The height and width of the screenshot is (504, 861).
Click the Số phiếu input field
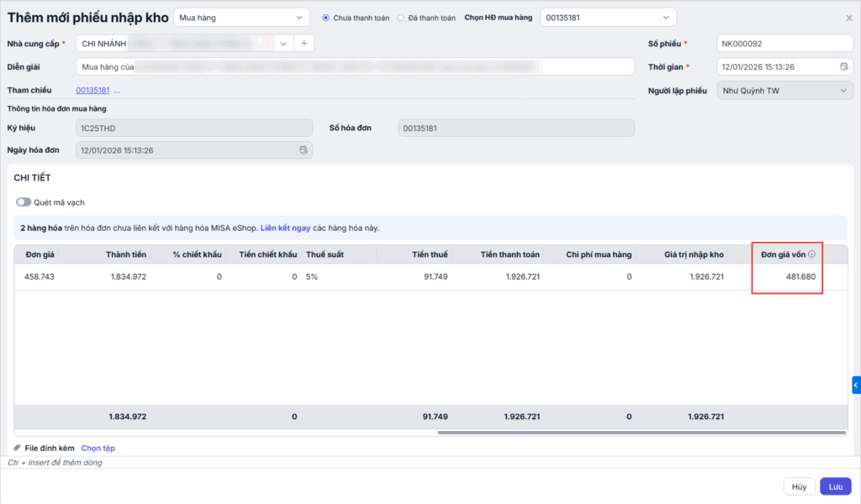point(784,44)
